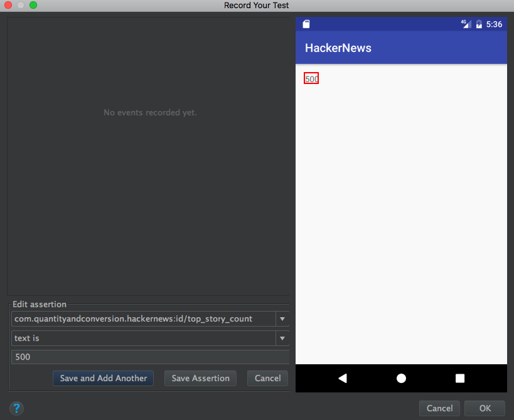Click Save and Add Another button
The width and height of the screenshot is (514, 420).
pyautogui.click(x=104, y=378)
